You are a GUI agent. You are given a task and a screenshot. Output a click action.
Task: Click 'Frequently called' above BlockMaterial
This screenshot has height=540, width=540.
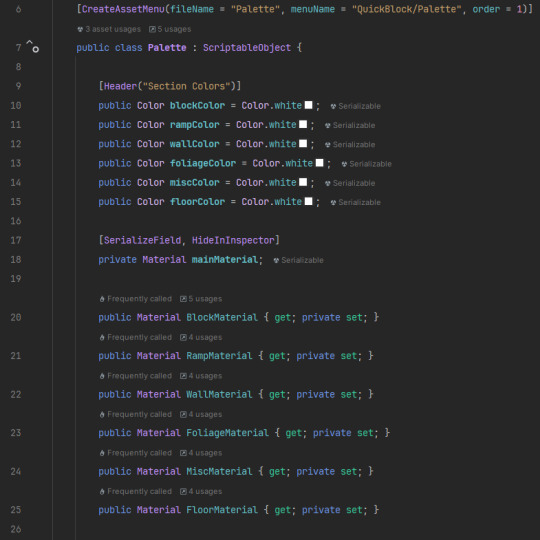(136, 299)
